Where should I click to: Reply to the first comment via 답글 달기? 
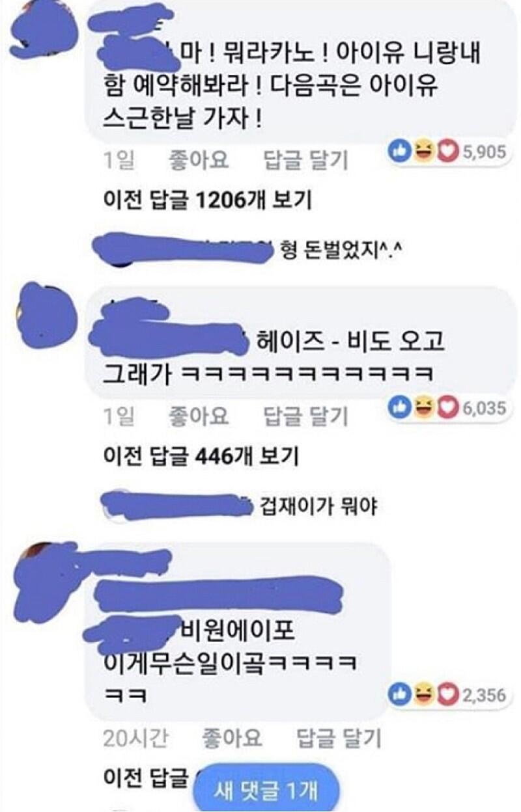tap(306, 160)
